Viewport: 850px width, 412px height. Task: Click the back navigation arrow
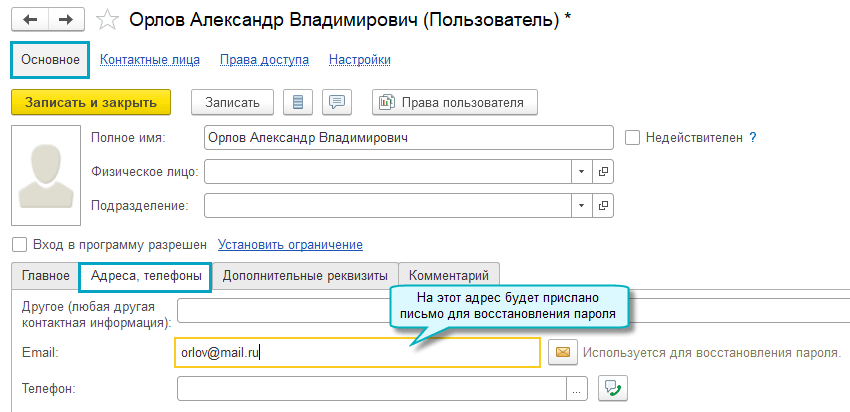click(30, 20)
